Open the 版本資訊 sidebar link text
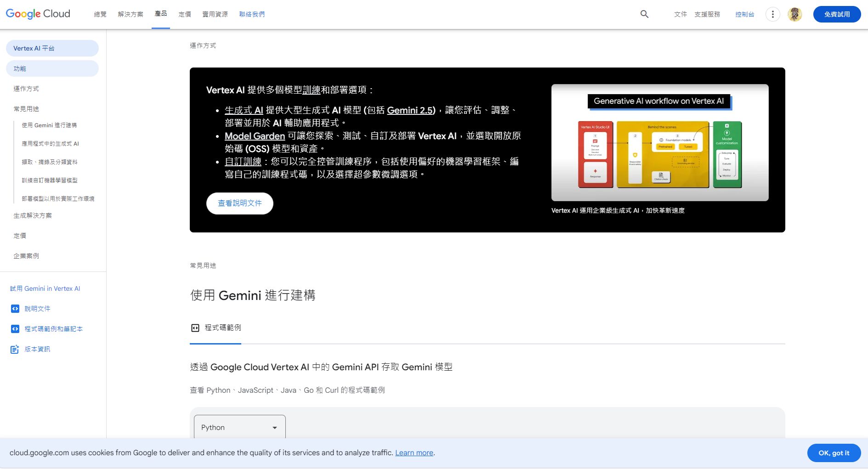 37,349
